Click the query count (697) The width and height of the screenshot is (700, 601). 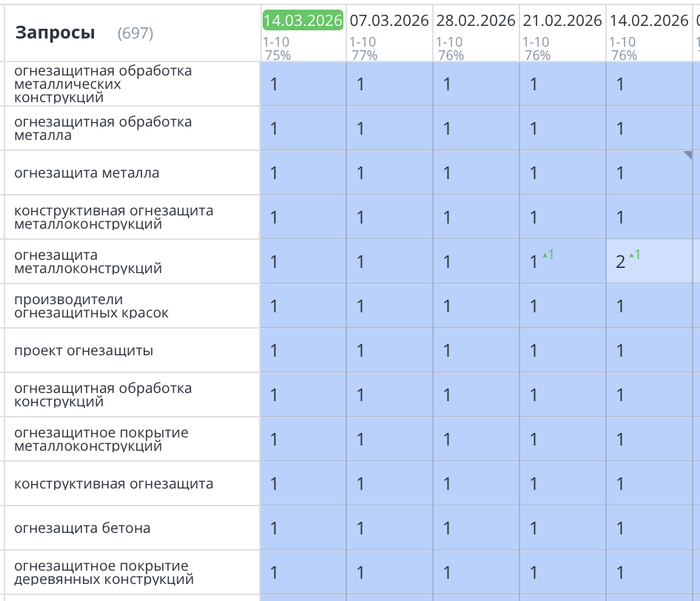point(135,33)
